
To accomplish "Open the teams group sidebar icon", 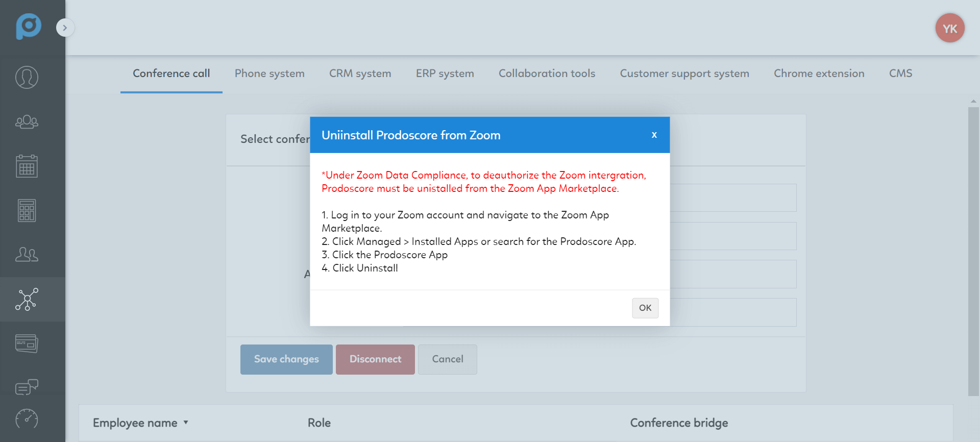I will [x=27, y=122].
